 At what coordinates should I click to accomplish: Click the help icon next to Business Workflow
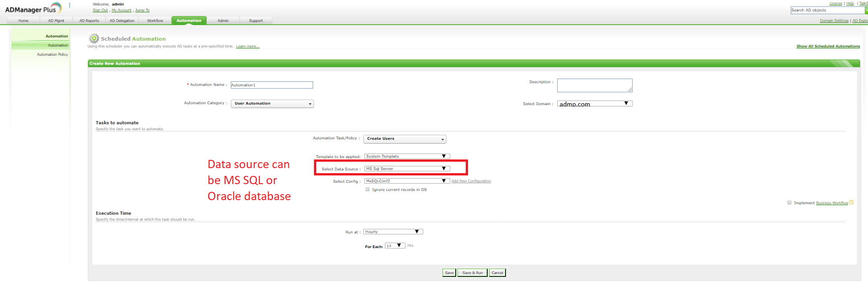(852, 202)
